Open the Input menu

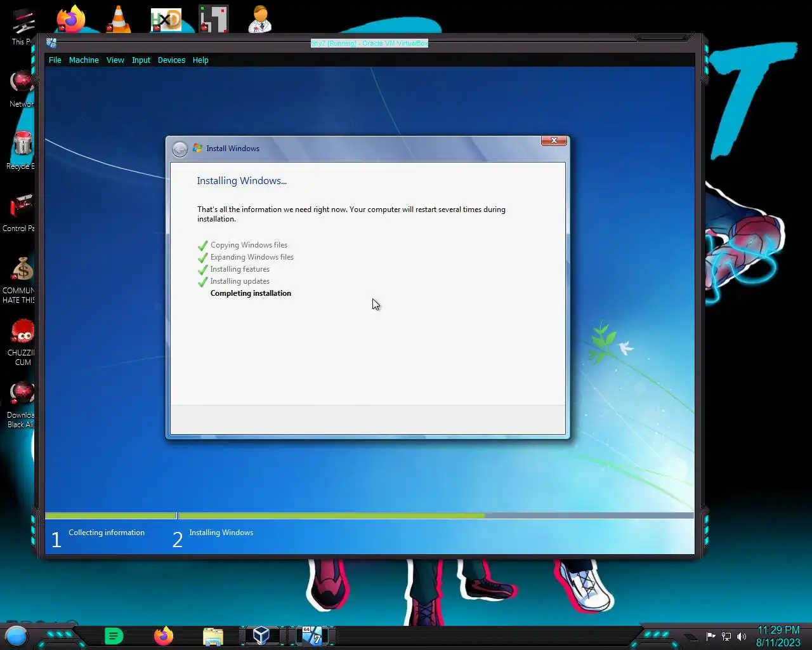[141, 60]
